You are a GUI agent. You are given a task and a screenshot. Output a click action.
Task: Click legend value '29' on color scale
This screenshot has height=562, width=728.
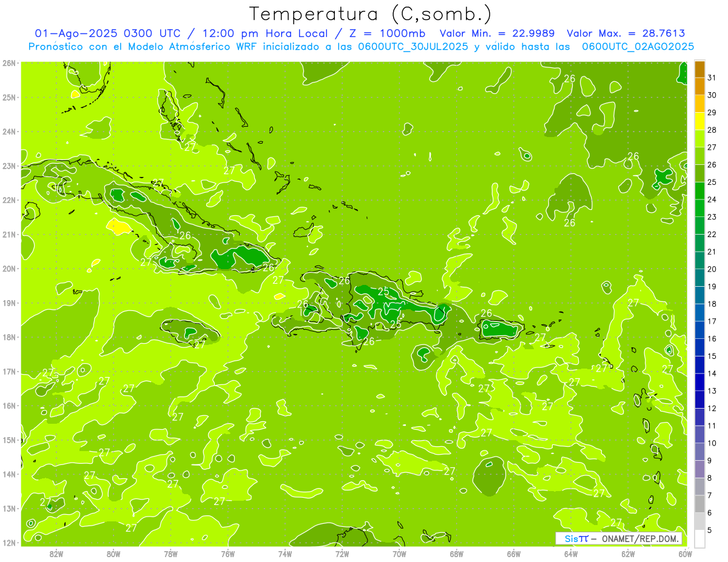coord(712,113)
